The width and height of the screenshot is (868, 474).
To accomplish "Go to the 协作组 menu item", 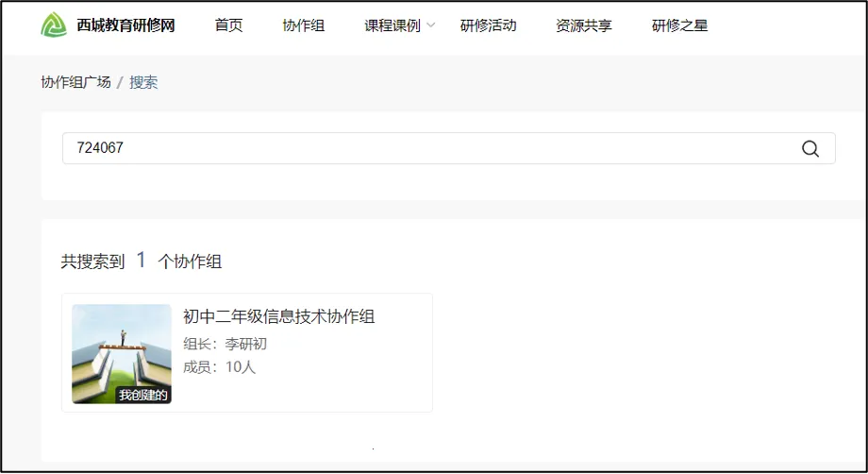I will [x=303, y=25].
